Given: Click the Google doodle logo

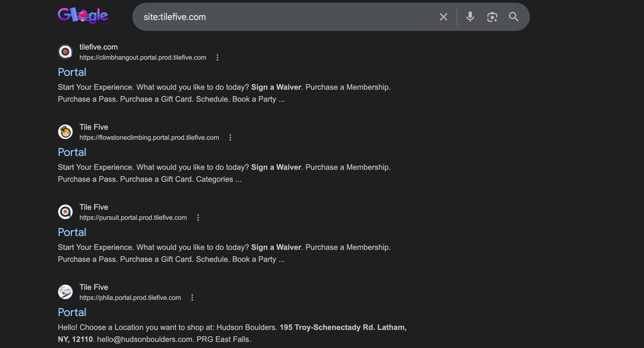Looking at the screenshot, I should pyautogui.click(x=83, y=16).
